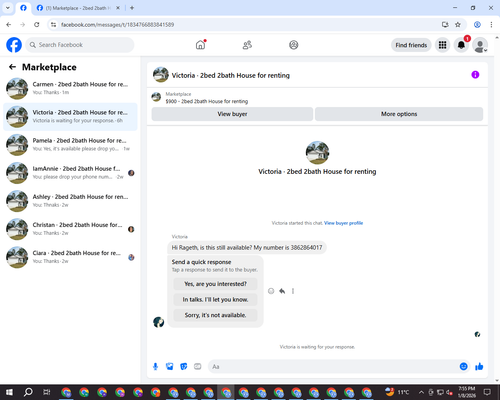Screen dimensions: 500x400
Task: Open the emoji picker in message box
Action: [x=463, y=367]
